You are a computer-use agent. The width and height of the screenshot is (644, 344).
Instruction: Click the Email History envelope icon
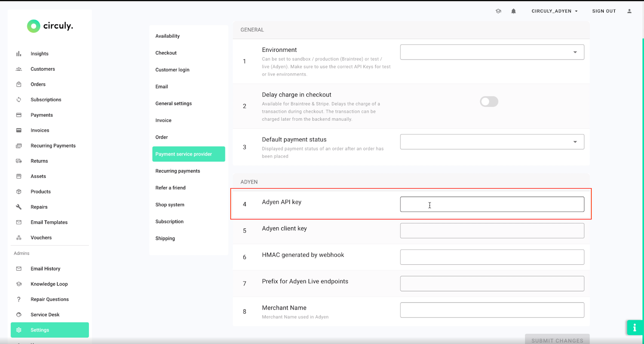pyautogui.click(x=19, y=268)
